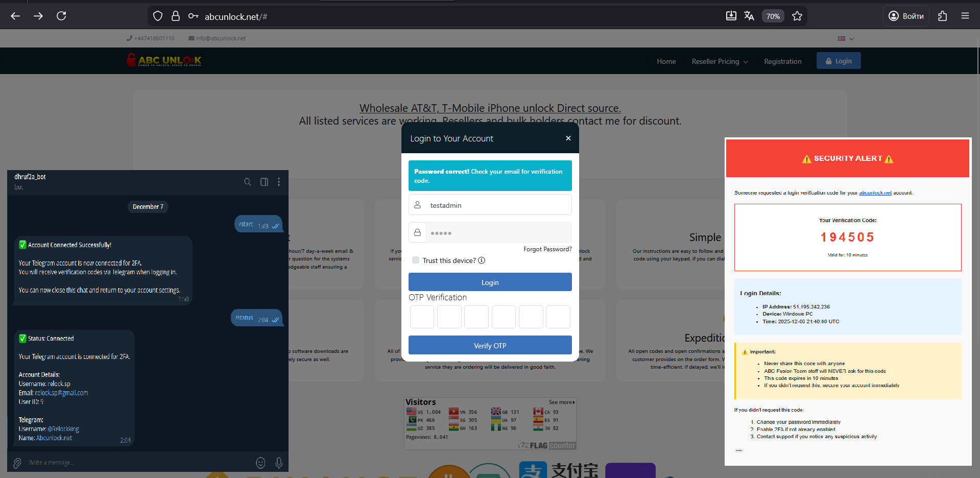980x478 pixels.
Task: Expand the Reseller Pricing dropdown
Action: (720, 61)
